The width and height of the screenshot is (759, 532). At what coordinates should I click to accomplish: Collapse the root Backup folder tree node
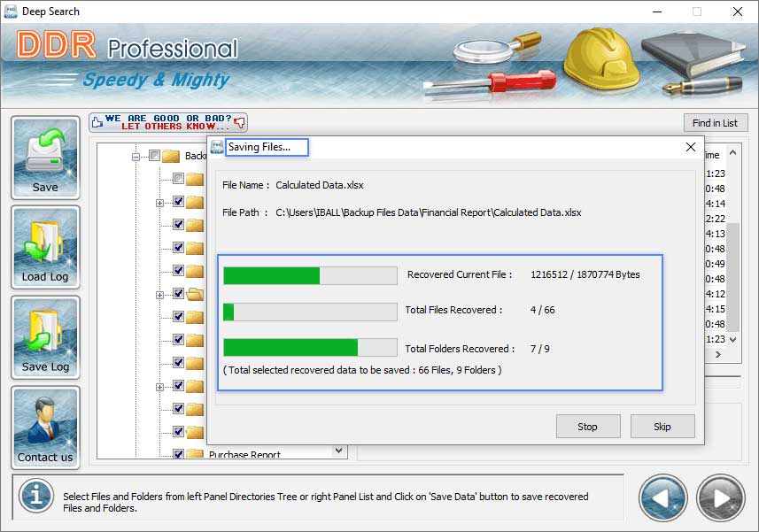coord(136,157)
